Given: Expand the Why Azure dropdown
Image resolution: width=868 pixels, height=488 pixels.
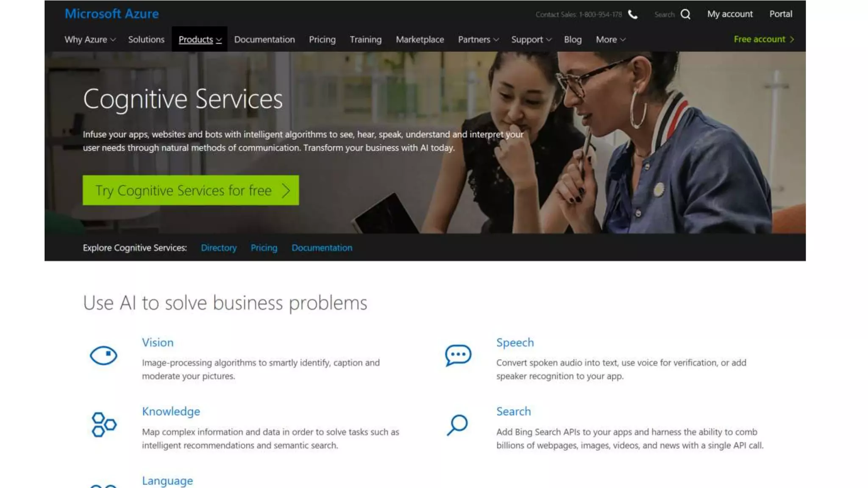Looking at the screenshot, I should coord(90,39).
